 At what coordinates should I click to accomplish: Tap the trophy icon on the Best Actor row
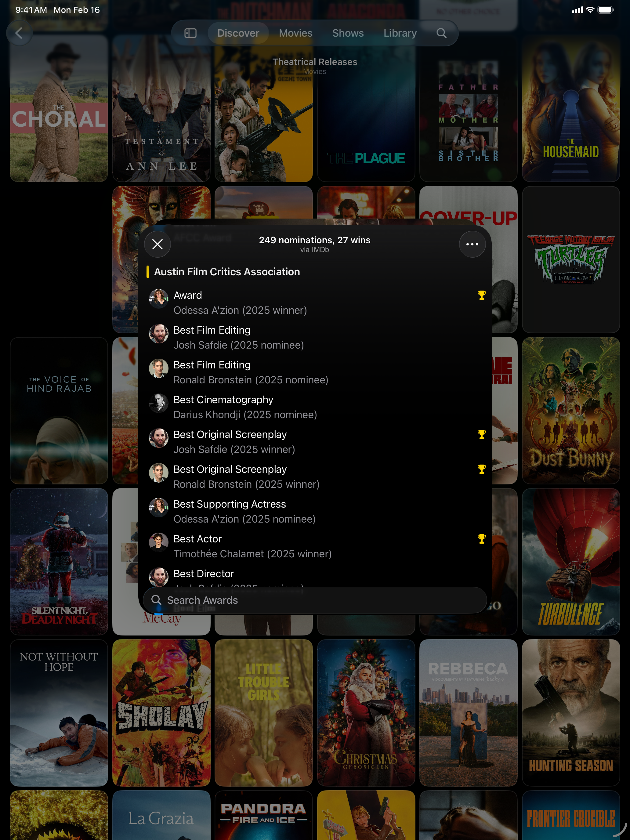click(482, 538)
